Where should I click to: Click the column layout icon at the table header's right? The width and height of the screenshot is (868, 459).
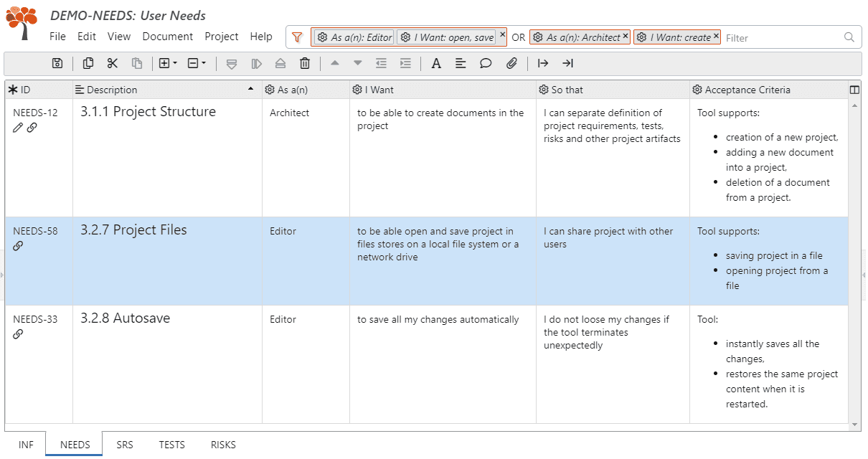854,90
